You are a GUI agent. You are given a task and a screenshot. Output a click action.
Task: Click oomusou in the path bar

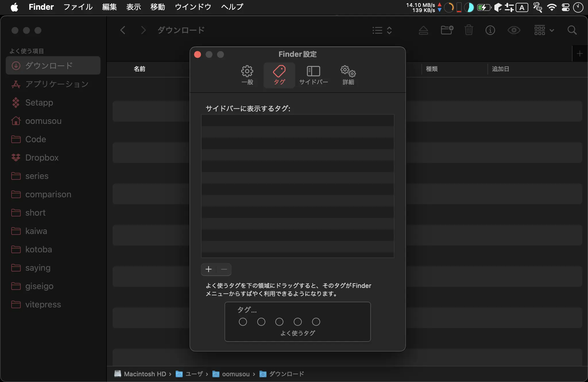pos(231,374)
